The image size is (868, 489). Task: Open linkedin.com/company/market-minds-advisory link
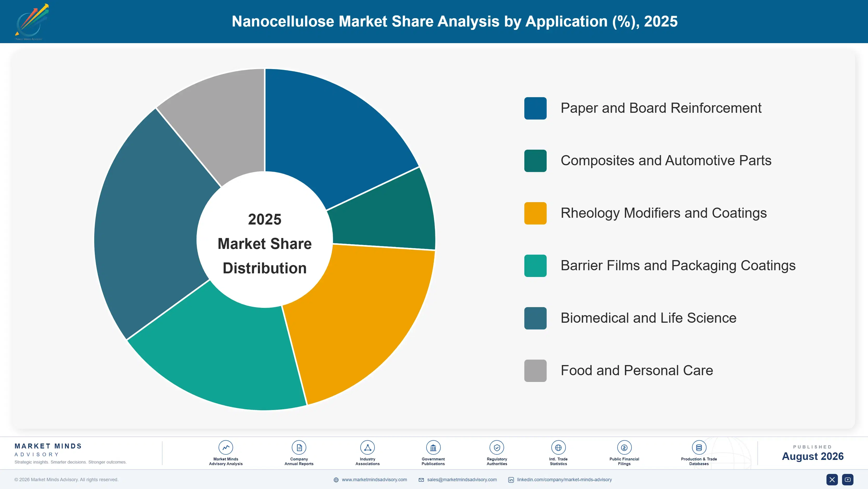[x=564, y=480]
